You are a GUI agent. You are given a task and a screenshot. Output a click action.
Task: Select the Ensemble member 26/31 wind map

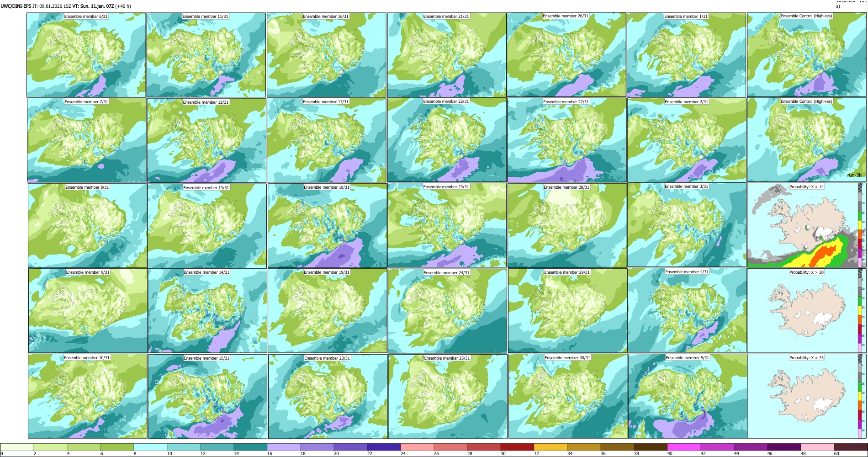click(x=566, y=54)
